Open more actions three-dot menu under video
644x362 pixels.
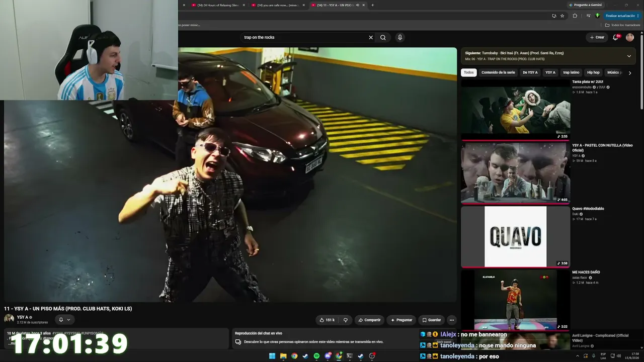[452, 320]
